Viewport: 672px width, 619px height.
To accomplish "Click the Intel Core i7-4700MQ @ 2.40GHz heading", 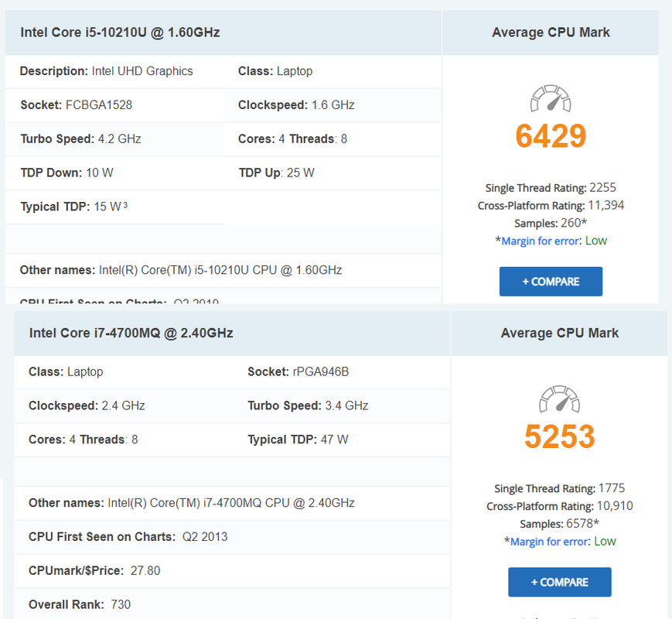I will [131, 333].
